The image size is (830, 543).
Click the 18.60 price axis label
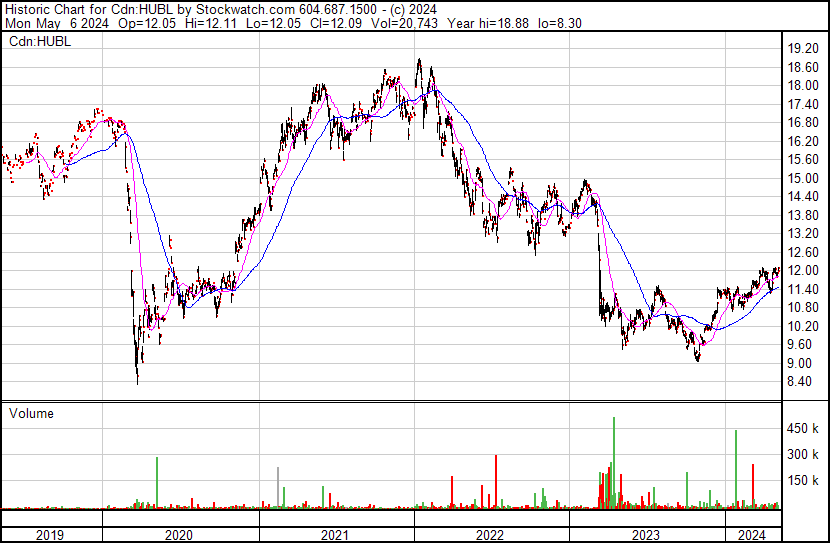click(803, 67)
